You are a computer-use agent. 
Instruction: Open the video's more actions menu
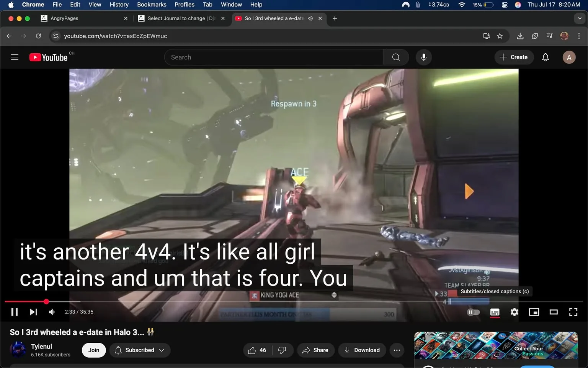(397, 350)
